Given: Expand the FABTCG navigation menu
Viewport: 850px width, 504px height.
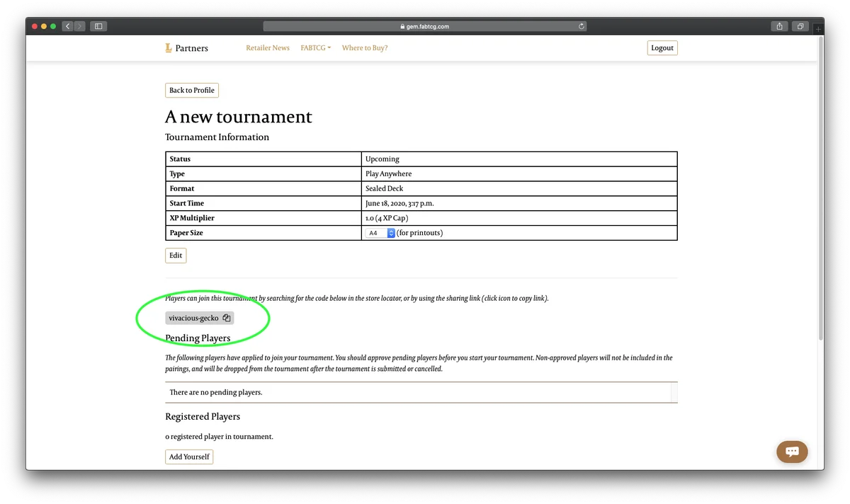Looking at the screenshot, I should coord(316,48).
